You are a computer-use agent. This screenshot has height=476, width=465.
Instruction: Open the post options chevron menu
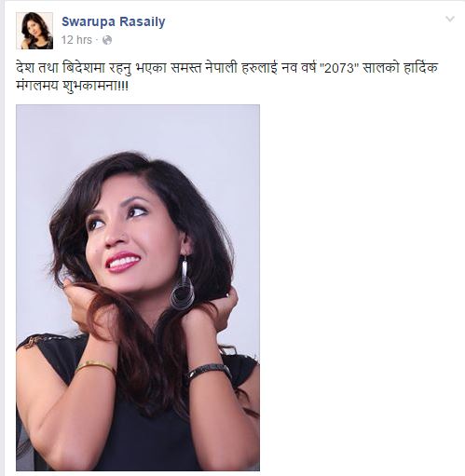(450, 20)
